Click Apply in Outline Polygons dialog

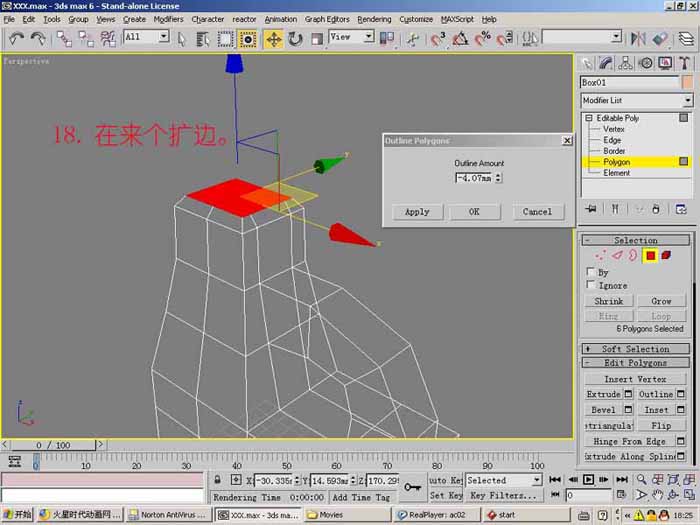[417, 212]
